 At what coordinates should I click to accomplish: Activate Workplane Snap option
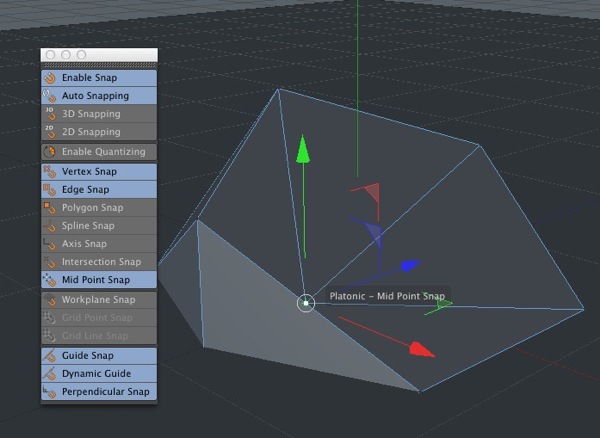point(97,300)
